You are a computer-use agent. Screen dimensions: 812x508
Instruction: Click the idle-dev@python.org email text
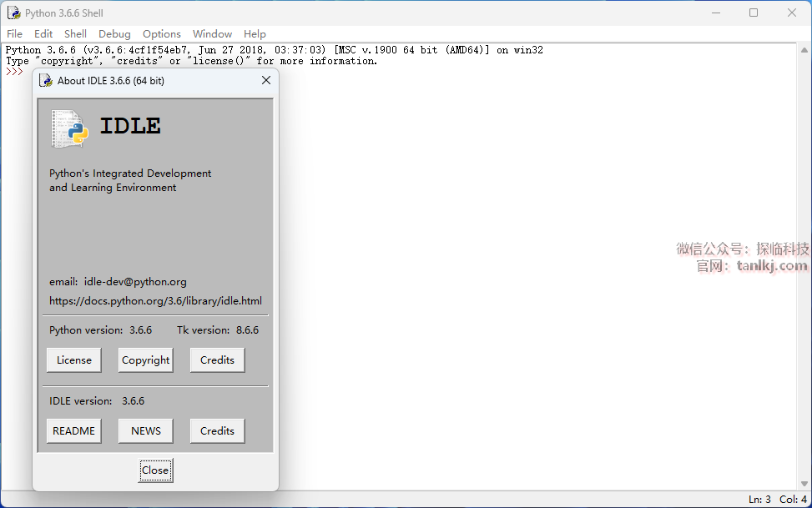point(135,282)
